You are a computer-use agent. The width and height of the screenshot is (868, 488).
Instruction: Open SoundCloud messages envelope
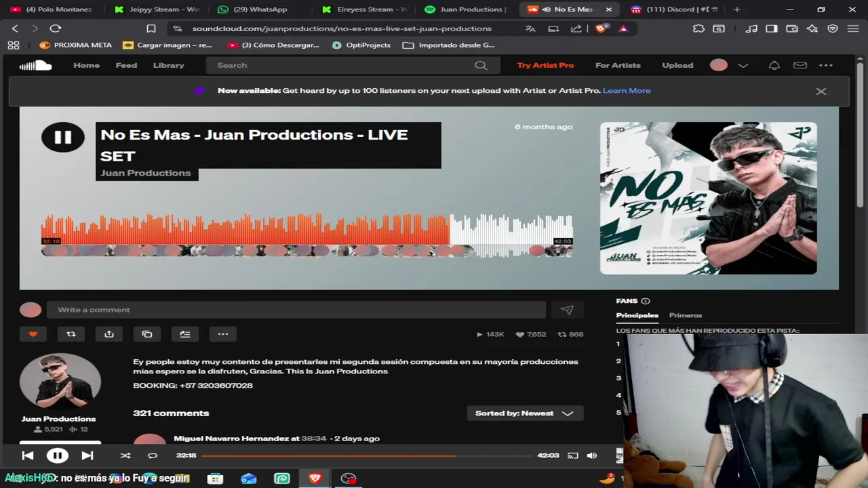click(x=800, y=65)
